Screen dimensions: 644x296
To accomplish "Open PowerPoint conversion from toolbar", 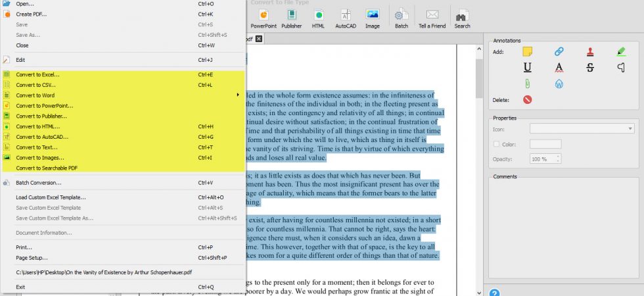I will coord(264,19).
